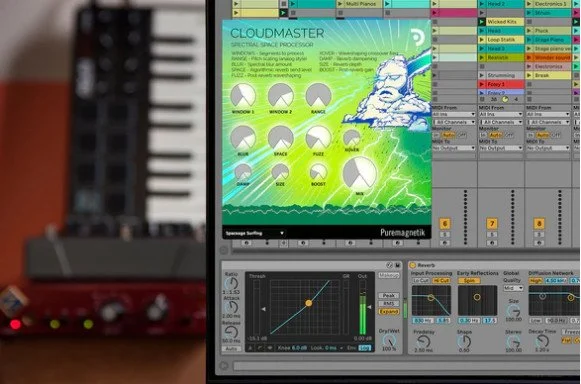This screenshot has height=384, width=581.
Task: Click the large MIX knob in Cloudmaster
Action: point(359,173)
